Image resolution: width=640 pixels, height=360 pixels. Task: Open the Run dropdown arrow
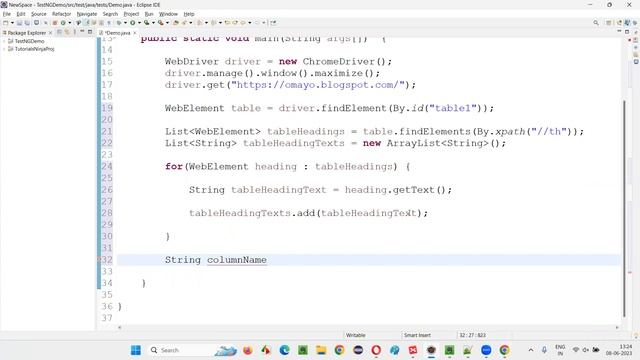139,23
